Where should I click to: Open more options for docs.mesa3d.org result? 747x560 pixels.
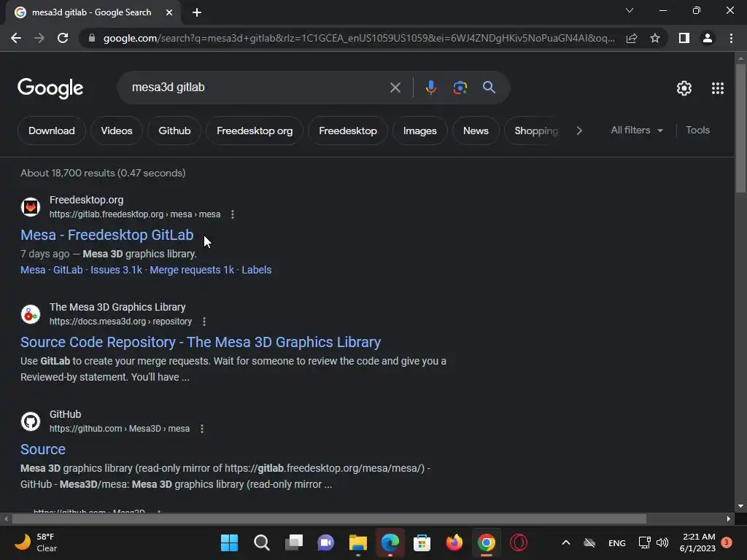[204, 322]
